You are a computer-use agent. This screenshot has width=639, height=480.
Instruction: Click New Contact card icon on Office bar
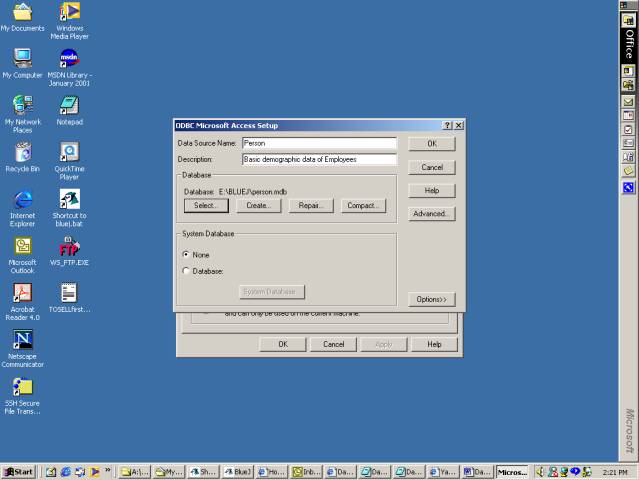click(x=628, y=143)
